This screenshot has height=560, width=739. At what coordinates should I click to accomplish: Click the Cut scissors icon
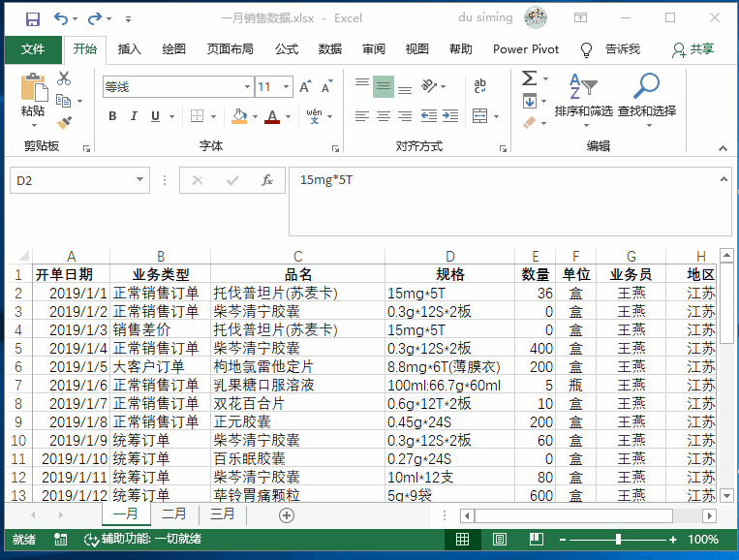tap(64, 78)
